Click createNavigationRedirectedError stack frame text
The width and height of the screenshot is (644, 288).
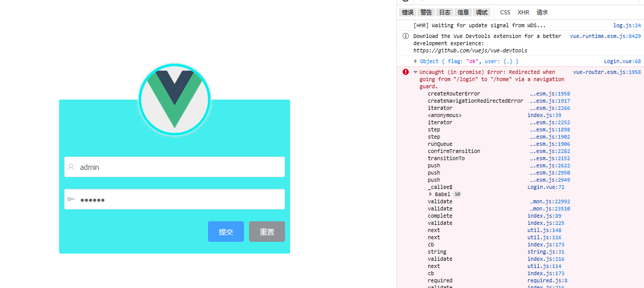point(476,101)
